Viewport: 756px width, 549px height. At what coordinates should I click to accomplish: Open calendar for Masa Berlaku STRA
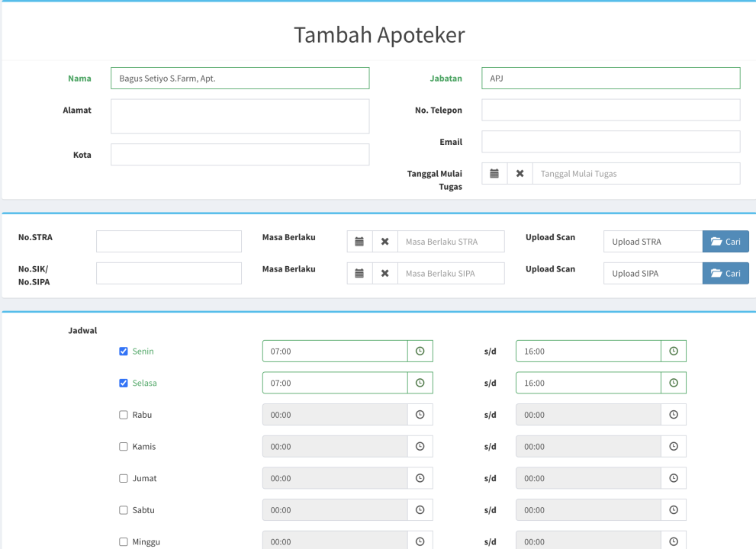coord(359,242)
